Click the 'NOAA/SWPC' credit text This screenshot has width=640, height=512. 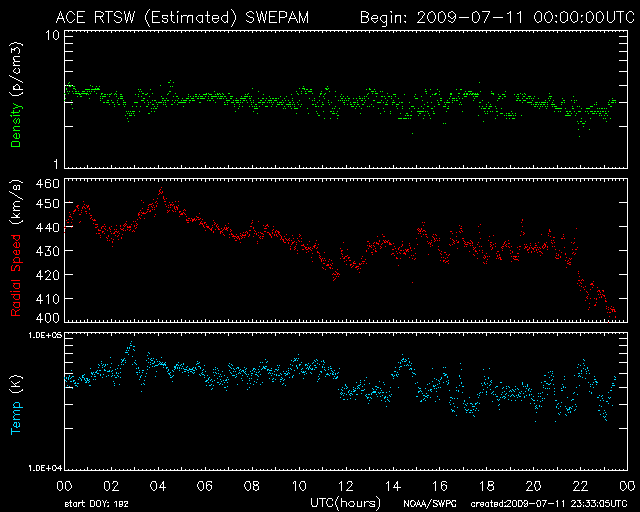[x=430, y=504]
